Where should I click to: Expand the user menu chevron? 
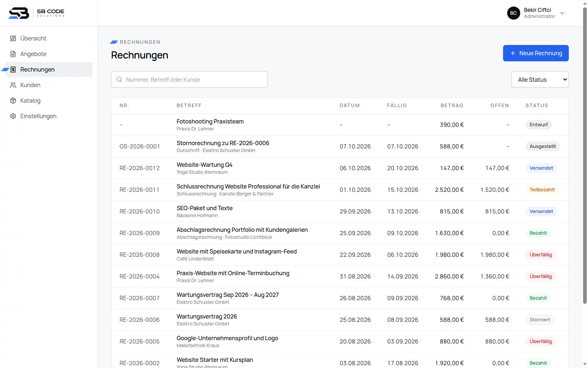[562, 13]
